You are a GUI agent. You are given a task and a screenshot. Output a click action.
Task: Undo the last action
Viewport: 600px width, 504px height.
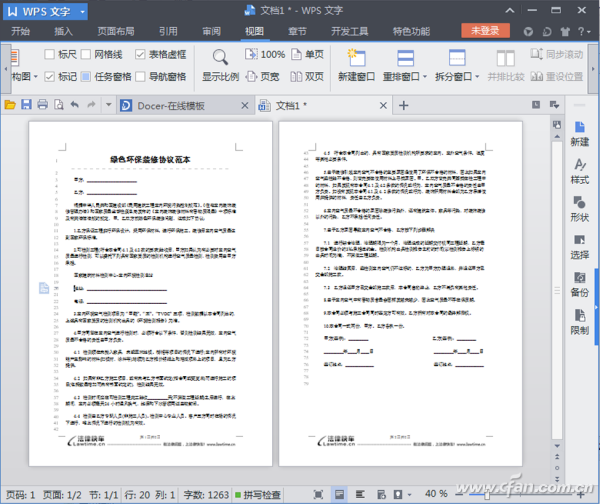(75, 104)
